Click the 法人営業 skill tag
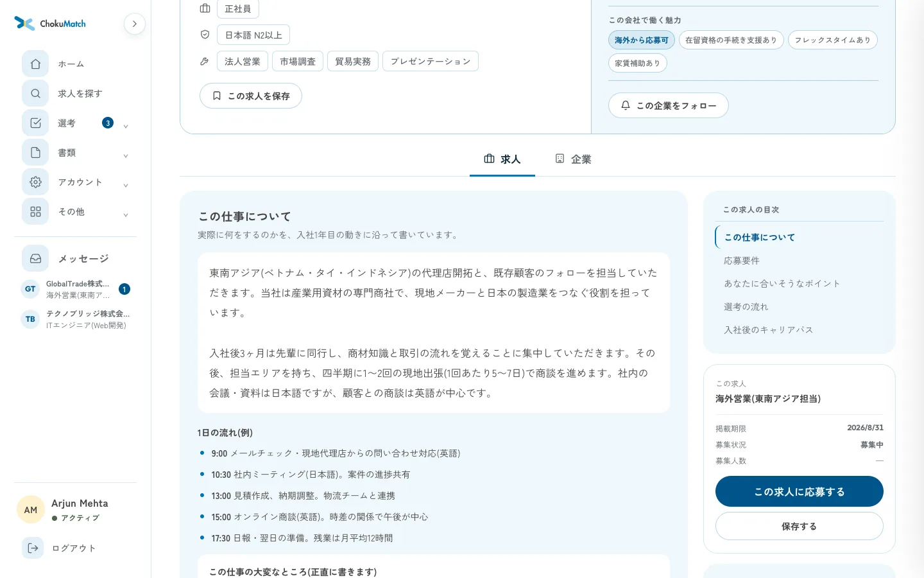 (243, 61)
